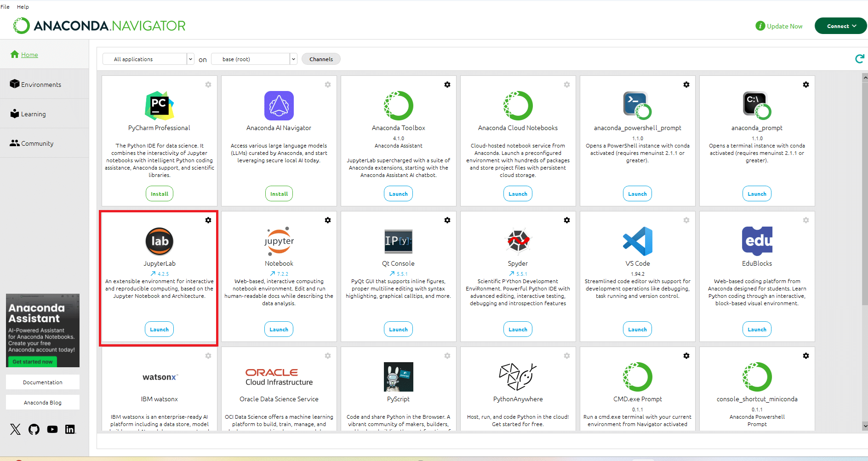Viewport: 868px width, 461px height.
Task: Expand the All applications dropdown
Action: click(x=148, y=59)
